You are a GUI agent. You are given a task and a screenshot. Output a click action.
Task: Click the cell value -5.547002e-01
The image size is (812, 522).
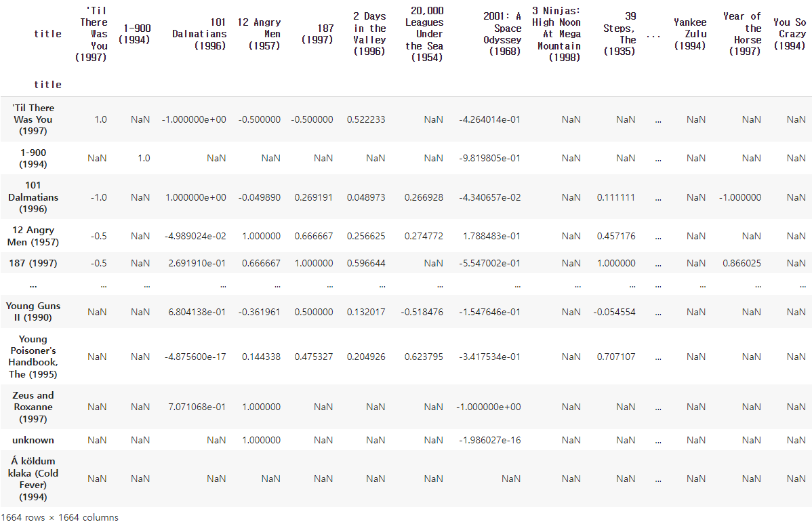[490, 263]
